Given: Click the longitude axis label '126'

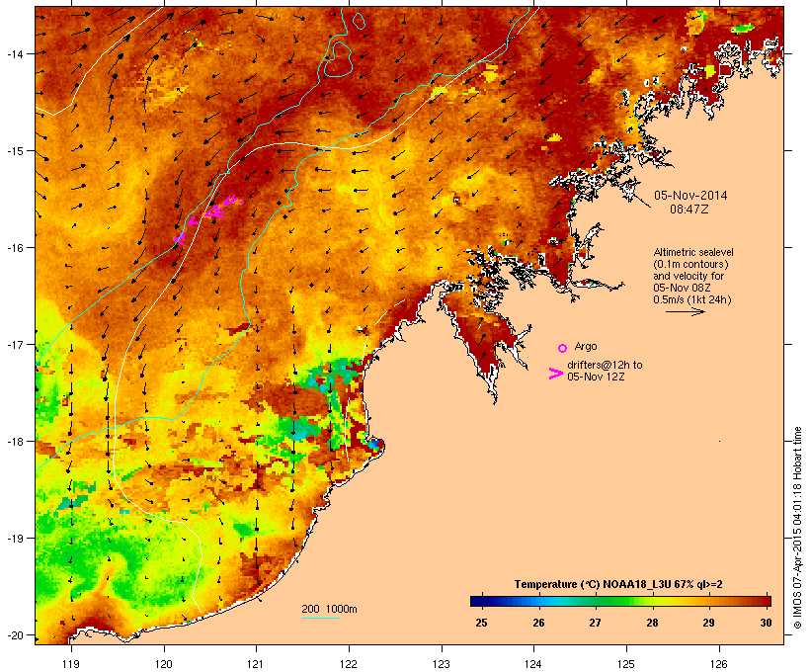Looking at the screenshot, I should (719, 664).
